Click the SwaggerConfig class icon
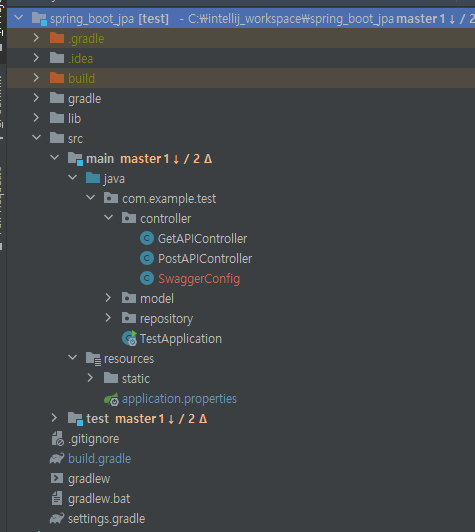Image resolution: width=475 pixels, height=532 pixels. (147, 279)
